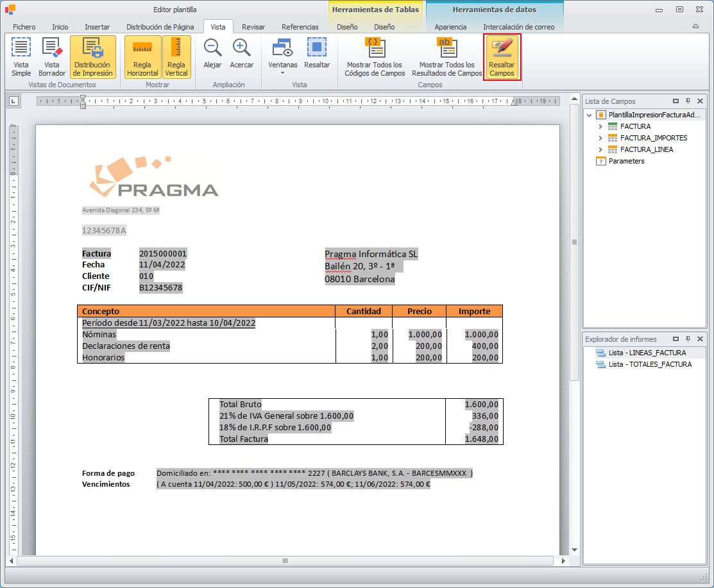Viewport: 714px width, 588px height.
Task: Click the Honorarios concept cell
Action: pyautogui.click(x=103, y=357)
